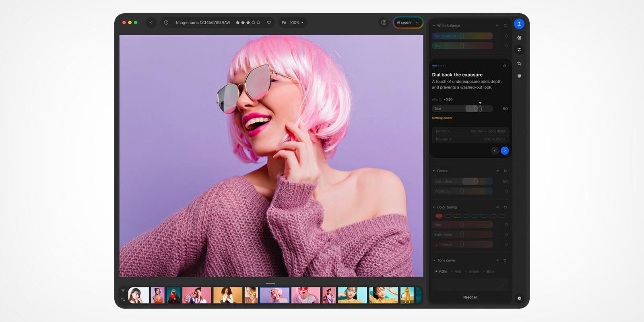
Task: Select the Crop tool
Action: click(x=519, y=64)
